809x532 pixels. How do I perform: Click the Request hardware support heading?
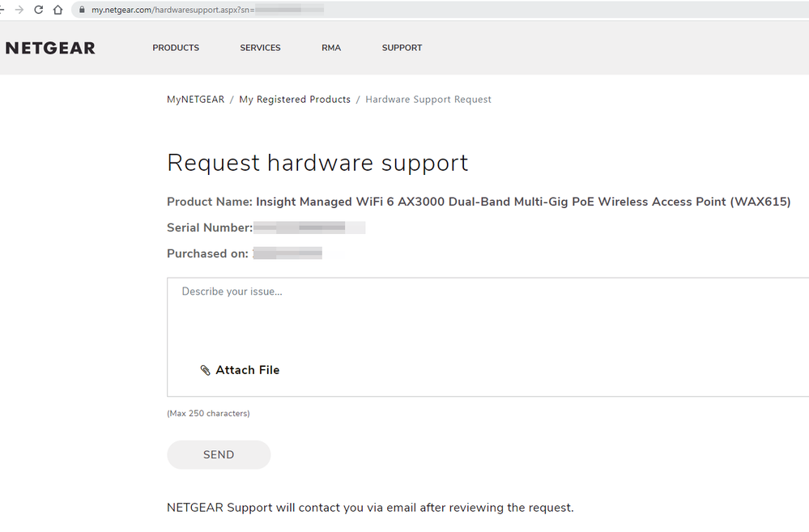coord(317,163)
